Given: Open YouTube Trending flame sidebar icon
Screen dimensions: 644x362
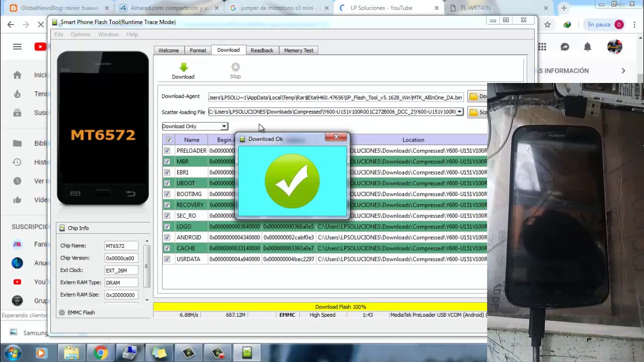Looking at the screenshot, I should click(x=17, y=94).
